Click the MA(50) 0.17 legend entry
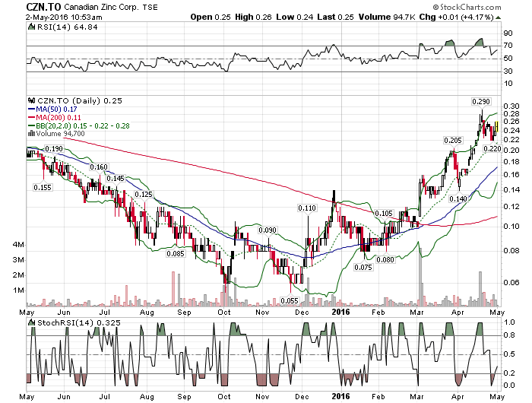 tap(52, 109)
